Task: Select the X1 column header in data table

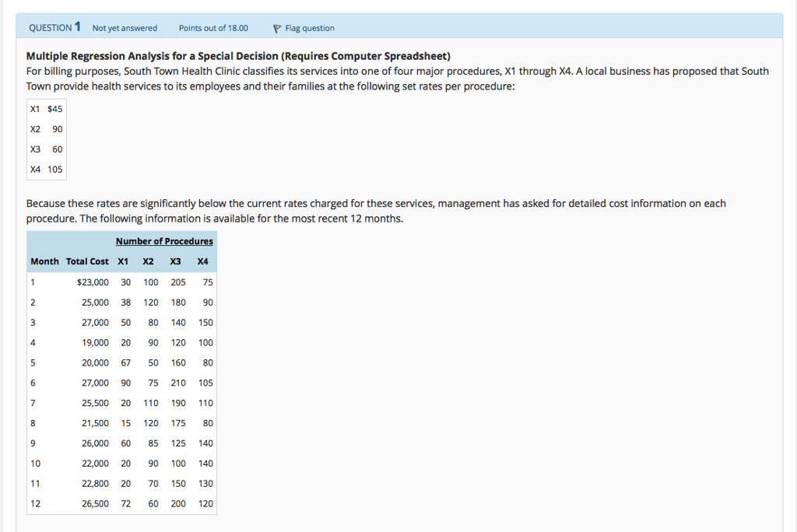Action: [x=122, y=261]
